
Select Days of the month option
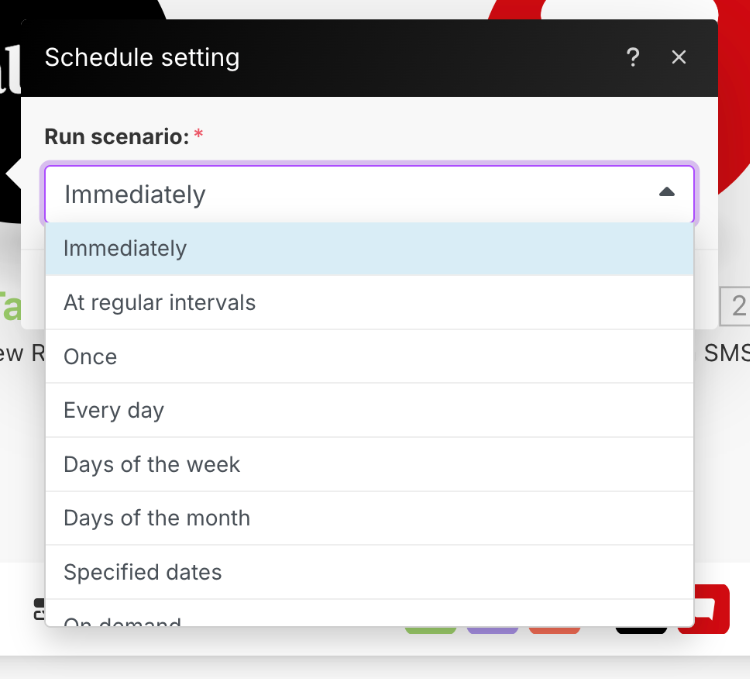tap(369, 518)
